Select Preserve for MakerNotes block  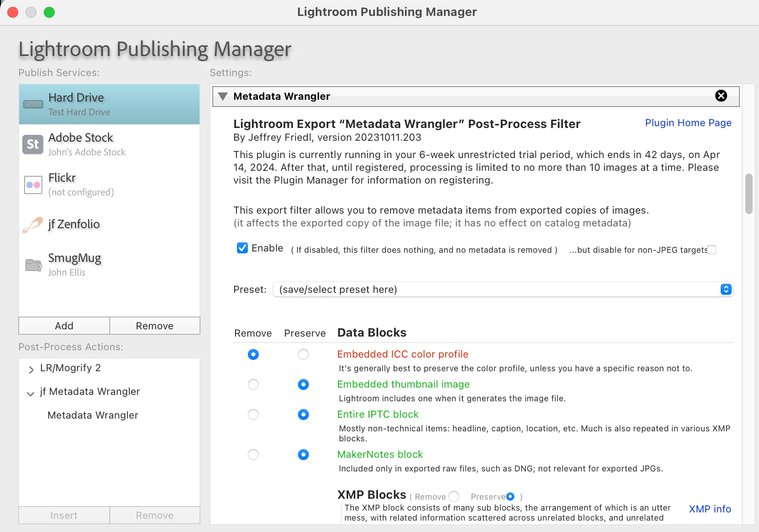303,455
